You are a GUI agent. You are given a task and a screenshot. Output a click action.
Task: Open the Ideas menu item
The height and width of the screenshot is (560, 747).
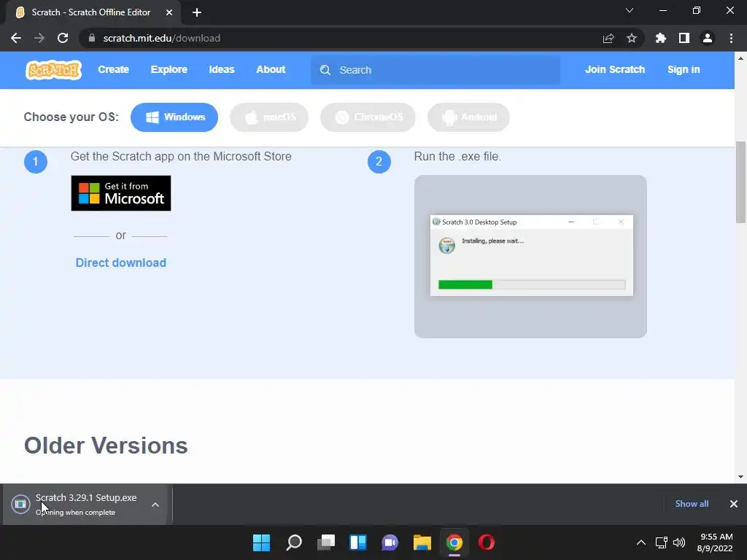tap(222, 69)
